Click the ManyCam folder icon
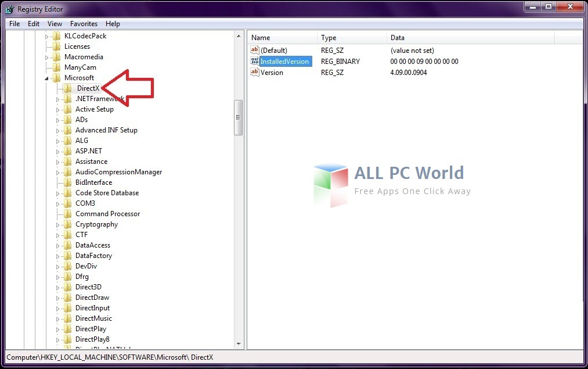The width and height of the screenshot is (588, 369). coord(57,67)
